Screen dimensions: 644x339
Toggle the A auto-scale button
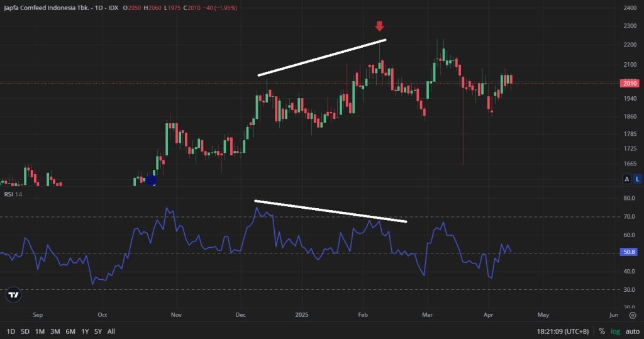pos(627,179)
